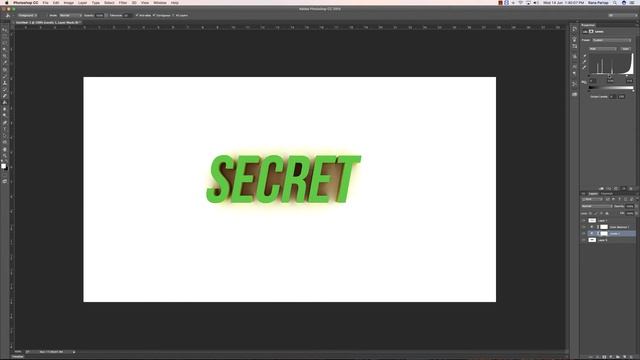Open the layer blend mode dropdown
The image size is (640, 360).
(x=597, y=206)
